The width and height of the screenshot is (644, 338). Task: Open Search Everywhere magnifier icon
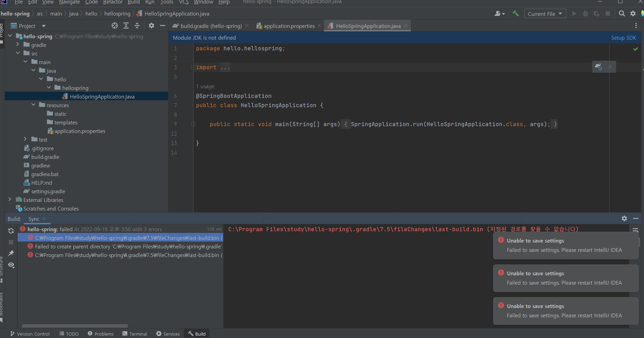pos(622,13)
